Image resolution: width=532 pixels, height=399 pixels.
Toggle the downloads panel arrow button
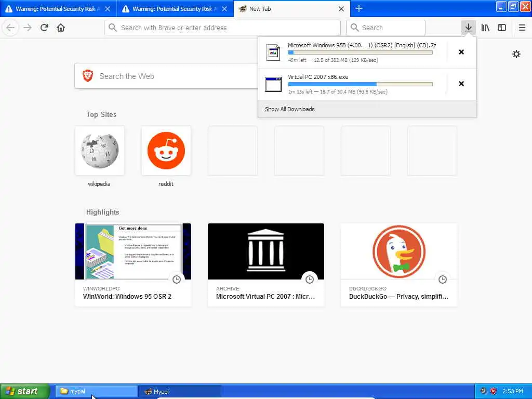(468, 28)
